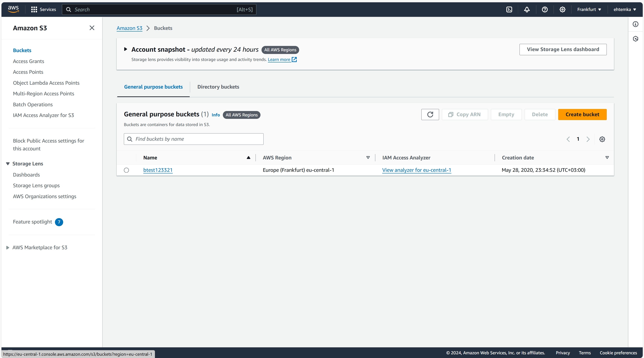644x358 pixels.
Task: Click the page 1 pagination number
Action: pos(578,139)
